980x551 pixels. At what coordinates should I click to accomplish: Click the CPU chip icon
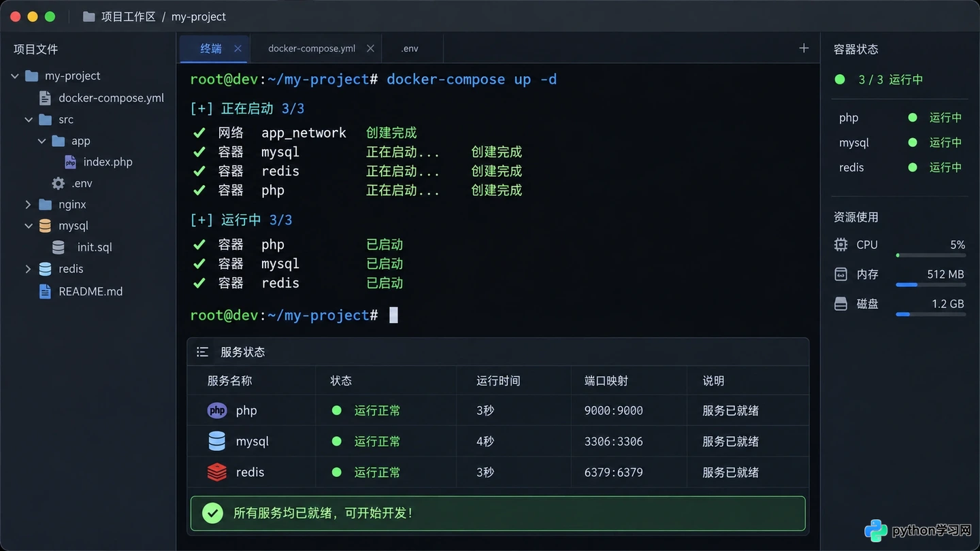pyautogui.click(x=841, y=245)
